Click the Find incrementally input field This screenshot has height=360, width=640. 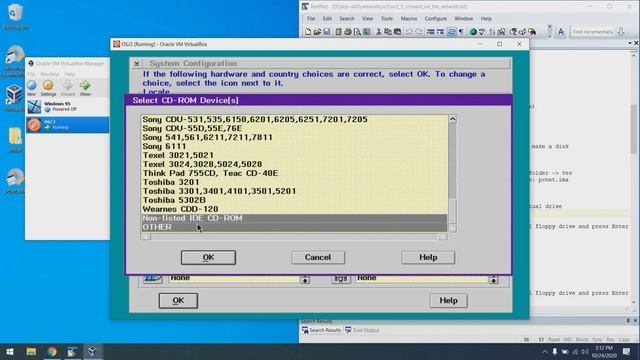pyautogui.click(x=593, y=32)
